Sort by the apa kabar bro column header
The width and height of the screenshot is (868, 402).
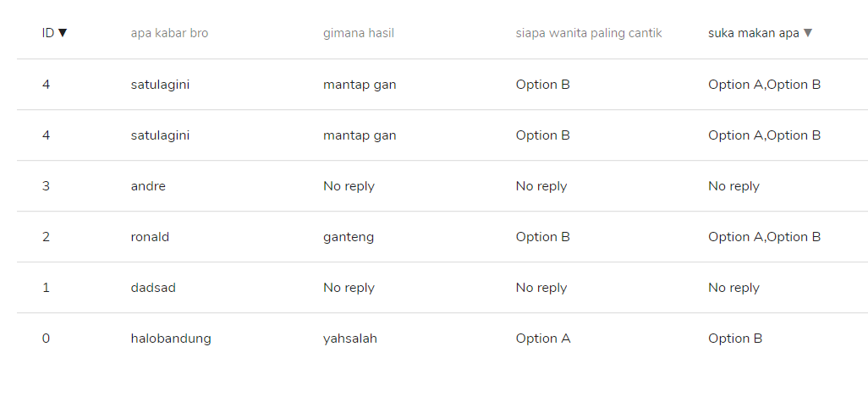169,33
